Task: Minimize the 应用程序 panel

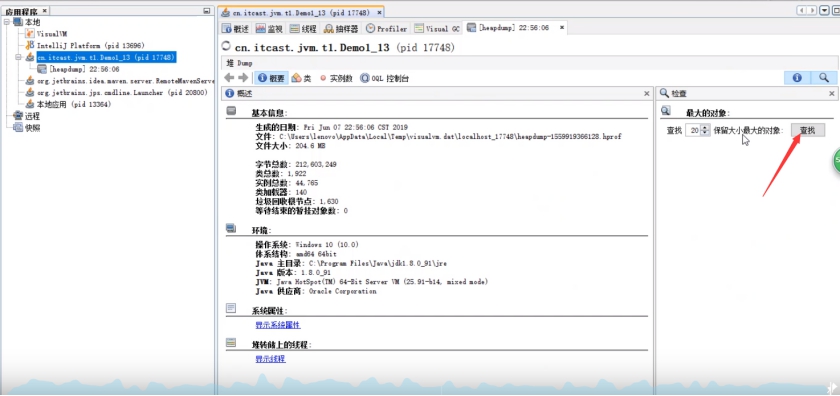Action: tap(207, 11)
